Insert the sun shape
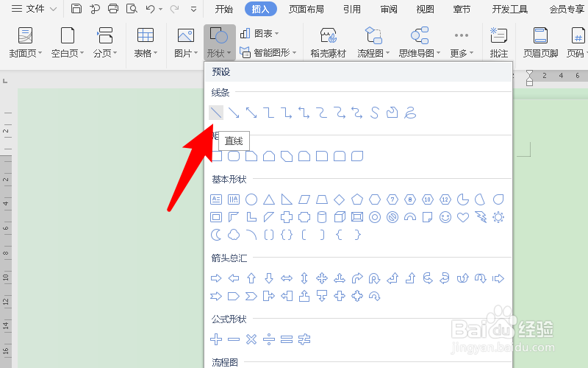The width and height of the screenshot is (588, 368). pyautogui.click(x=498, y=217)
